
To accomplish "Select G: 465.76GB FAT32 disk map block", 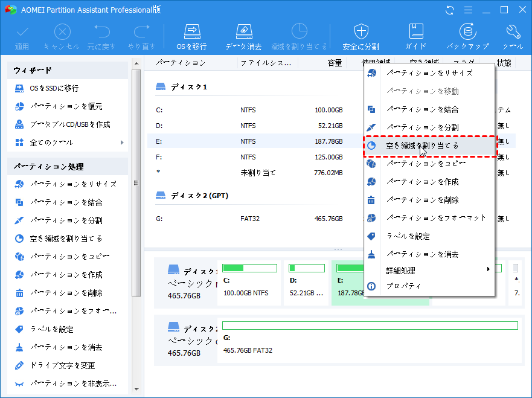I will coord(370,340).
